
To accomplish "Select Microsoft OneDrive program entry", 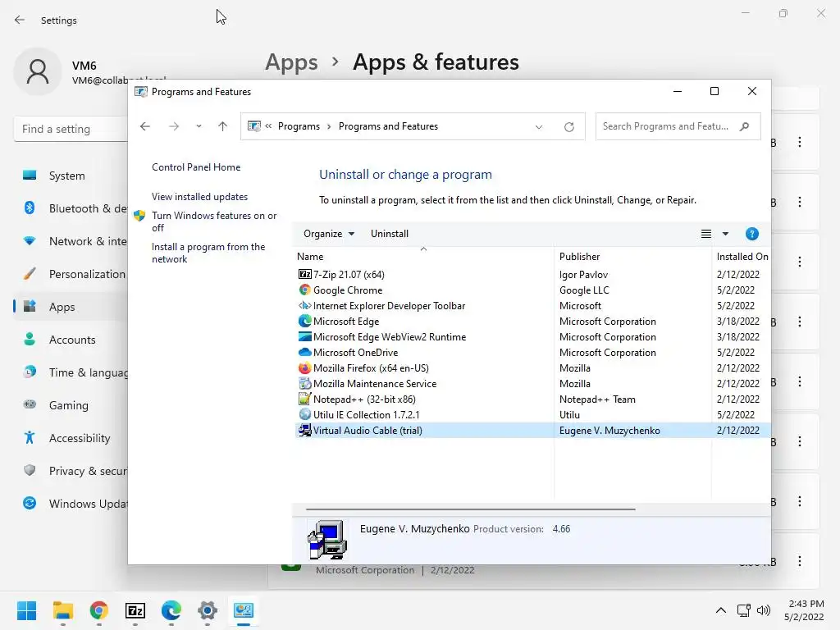I will 355,353.
